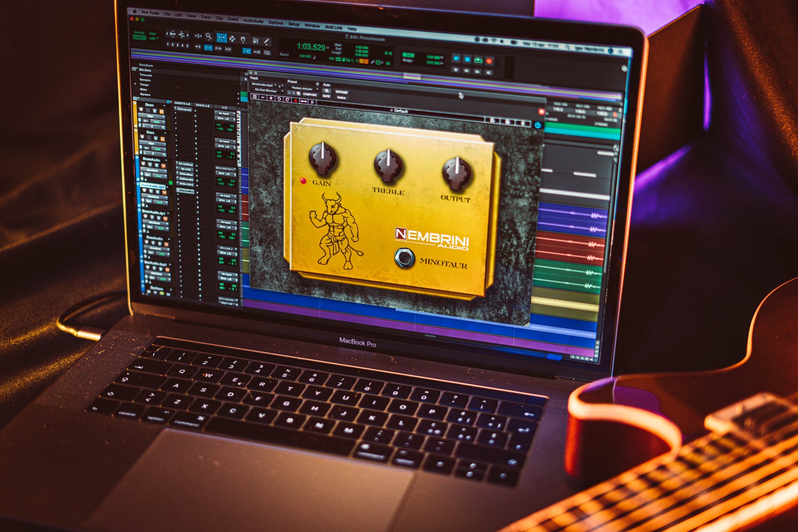Click the Spotlight search icon in menu bar

click(568, 47)
